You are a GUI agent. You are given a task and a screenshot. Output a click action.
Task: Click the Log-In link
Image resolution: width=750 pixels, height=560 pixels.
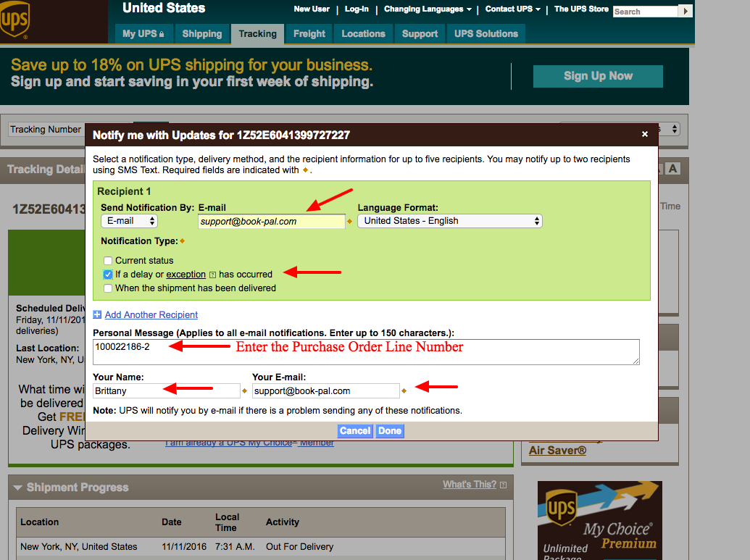(x=357, y=9)
